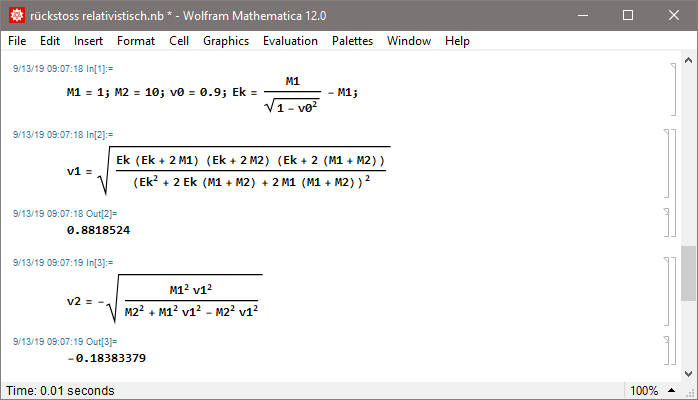This screenshot has width=698, height=400.
Task: Select the In[3] input cell bracket
Action: click(666, 294)
